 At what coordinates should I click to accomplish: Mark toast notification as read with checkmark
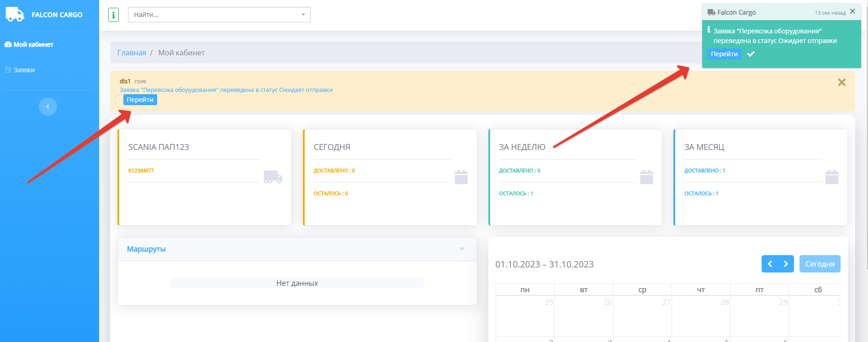coord(751,54)
